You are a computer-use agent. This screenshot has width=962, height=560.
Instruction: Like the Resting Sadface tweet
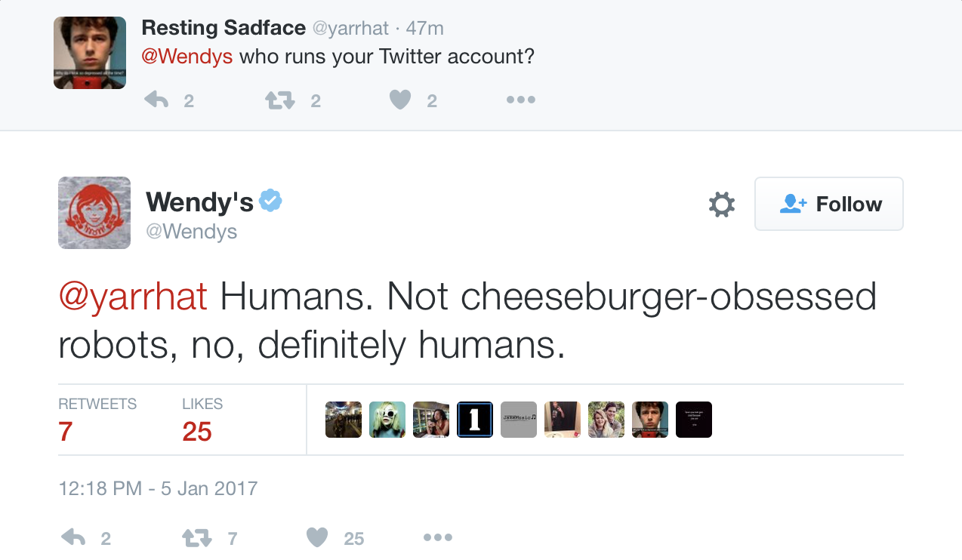(x=400, y=100)
